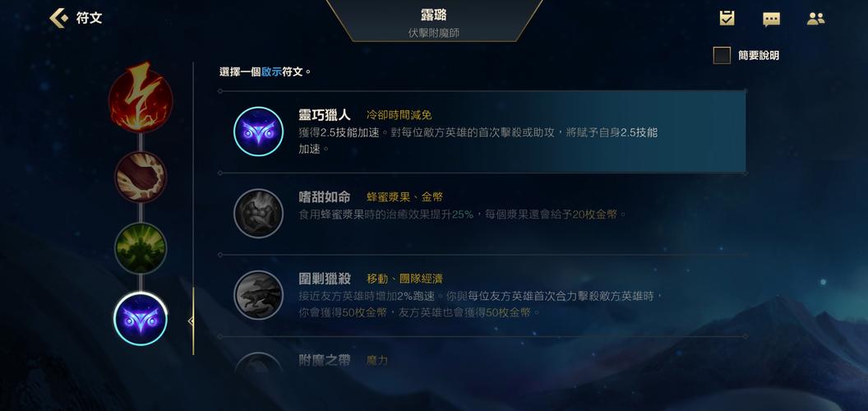Image resolution: width=868 pixels, height=411 pixels.
Task: Select the 靈巧獵人 rune row
Action: [482, 132]
